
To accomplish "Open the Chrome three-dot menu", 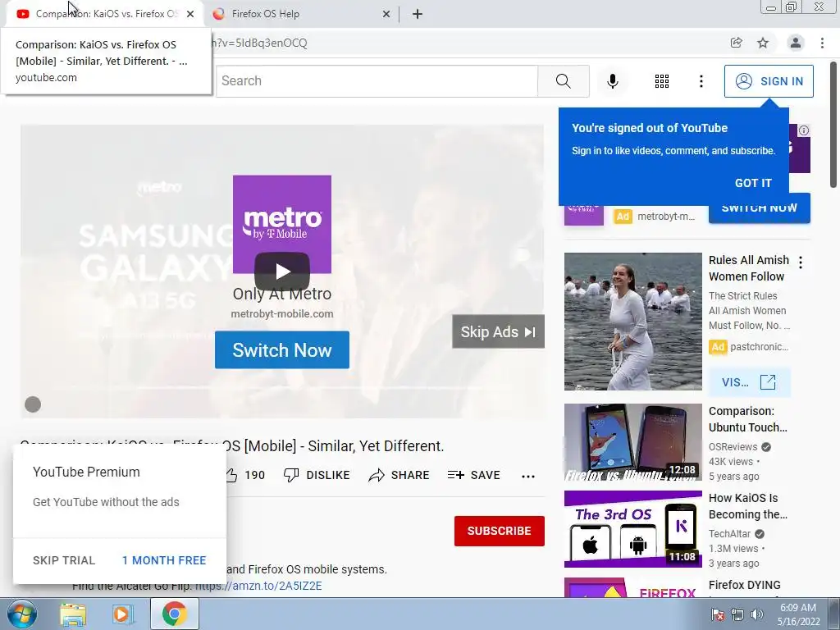I will pos(822,43).
